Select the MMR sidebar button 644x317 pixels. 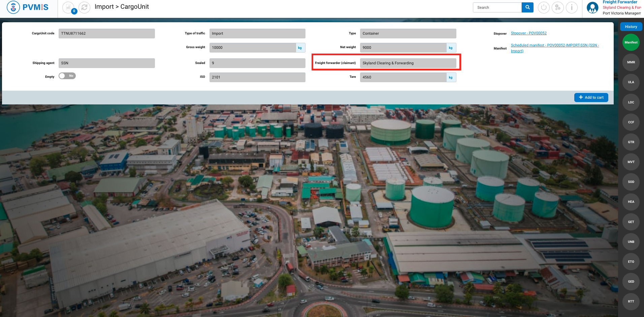pos(631,62)
